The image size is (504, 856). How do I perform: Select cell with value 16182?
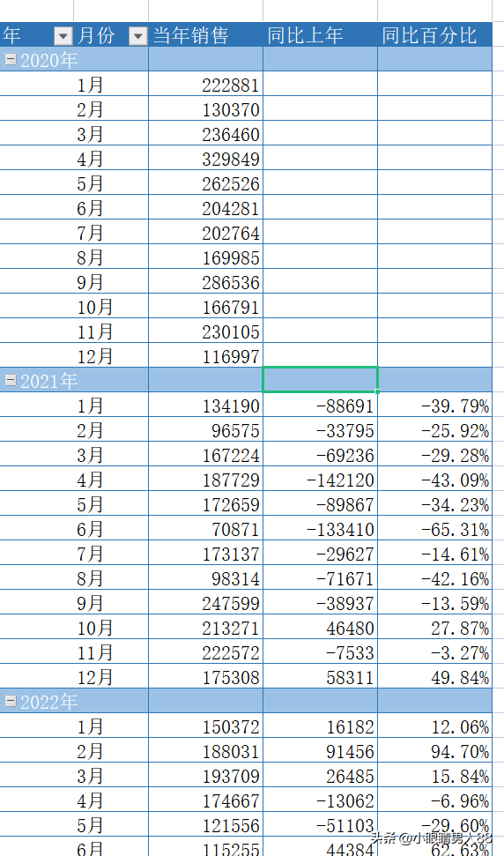pyautogui.click(x=320, y=726)
